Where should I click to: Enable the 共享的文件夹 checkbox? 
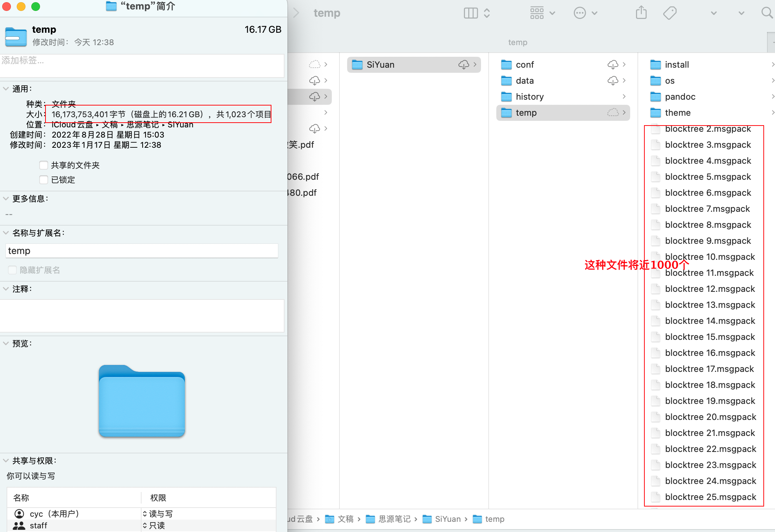click(44, 165)
